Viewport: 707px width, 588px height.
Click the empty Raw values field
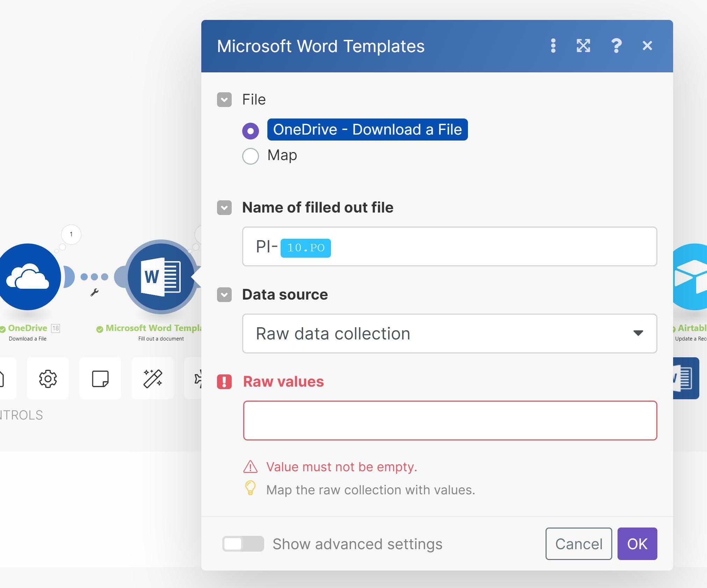click(450, 421)
